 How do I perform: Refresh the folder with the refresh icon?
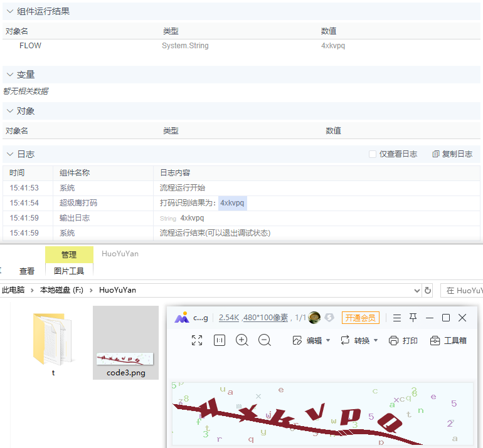point(428,291)
